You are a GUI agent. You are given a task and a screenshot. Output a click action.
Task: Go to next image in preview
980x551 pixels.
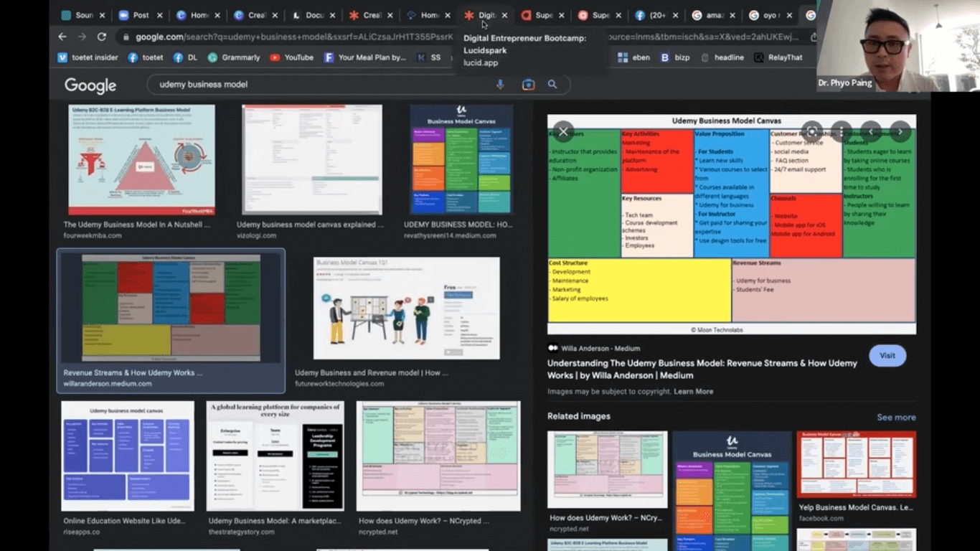[x=900, y=131]
